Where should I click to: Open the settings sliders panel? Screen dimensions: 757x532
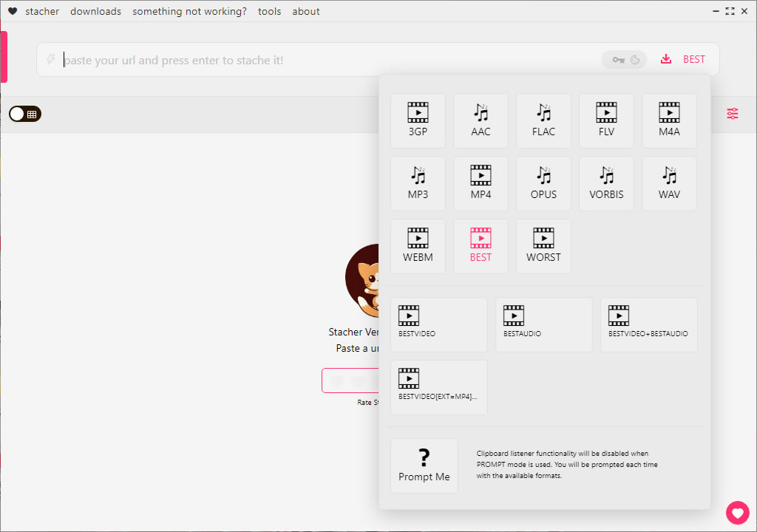(x=732, y=114)
